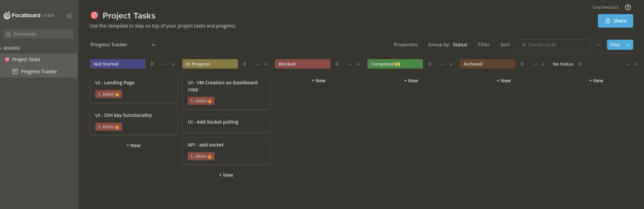The height and width of the screenshot is (209, 644).
Task: Open options menu for In Progress column
Action: (257, 64)
